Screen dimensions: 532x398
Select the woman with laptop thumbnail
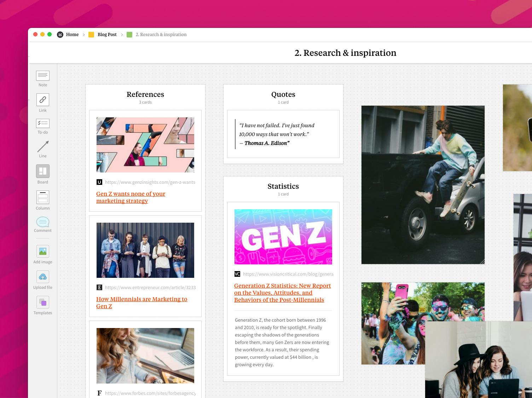[145, 356]
